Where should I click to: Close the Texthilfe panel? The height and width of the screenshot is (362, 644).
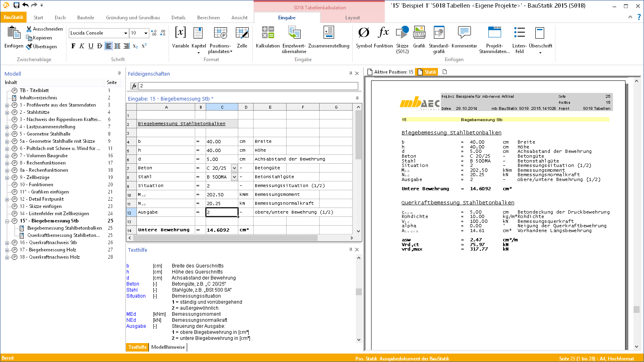[x=357, y=249]
